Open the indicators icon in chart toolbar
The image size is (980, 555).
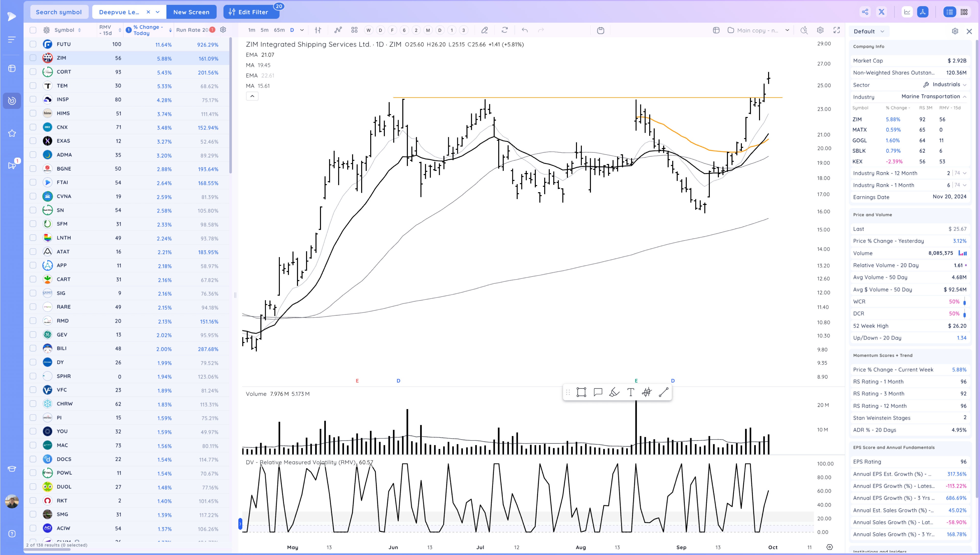(338, 30)
